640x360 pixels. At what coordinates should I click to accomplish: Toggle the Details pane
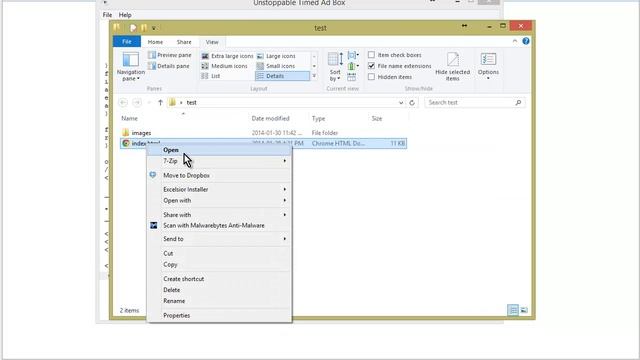(x=169, y=66)
